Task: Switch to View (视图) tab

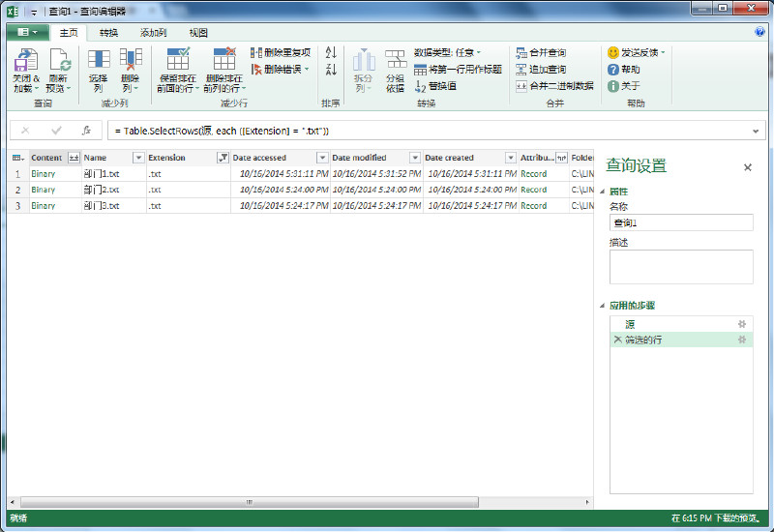Action: pos(198,33)
